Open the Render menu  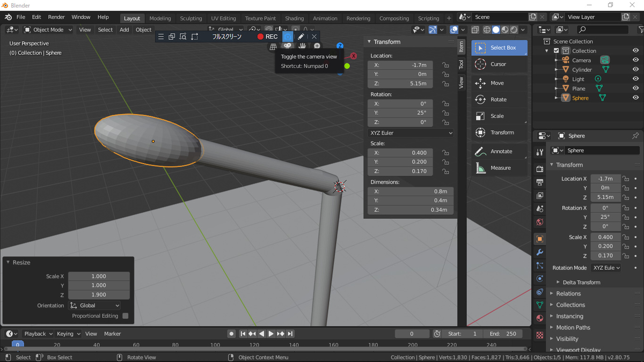56,17
